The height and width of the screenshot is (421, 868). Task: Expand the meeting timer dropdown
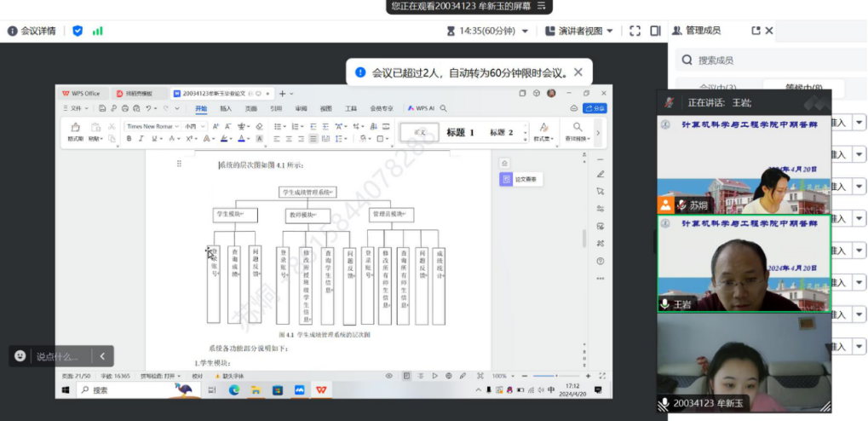[526, 31]
